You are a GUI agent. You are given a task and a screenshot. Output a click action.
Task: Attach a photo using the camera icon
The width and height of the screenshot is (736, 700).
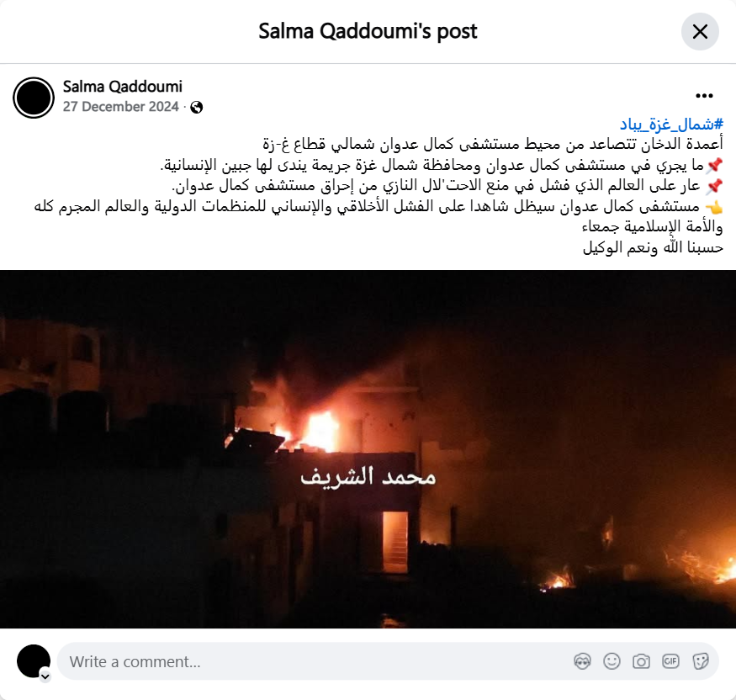click(641, 661)
